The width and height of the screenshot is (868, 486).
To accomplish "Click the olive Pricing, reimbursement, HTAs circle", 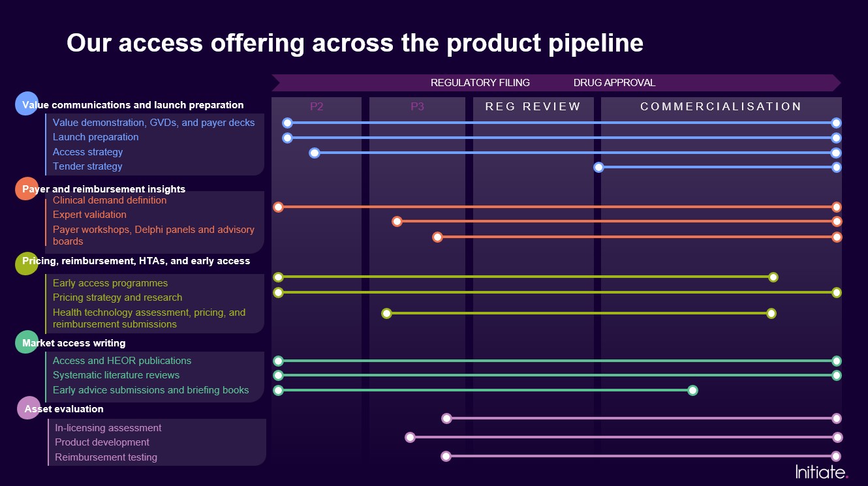I will (x=26, y=264).
